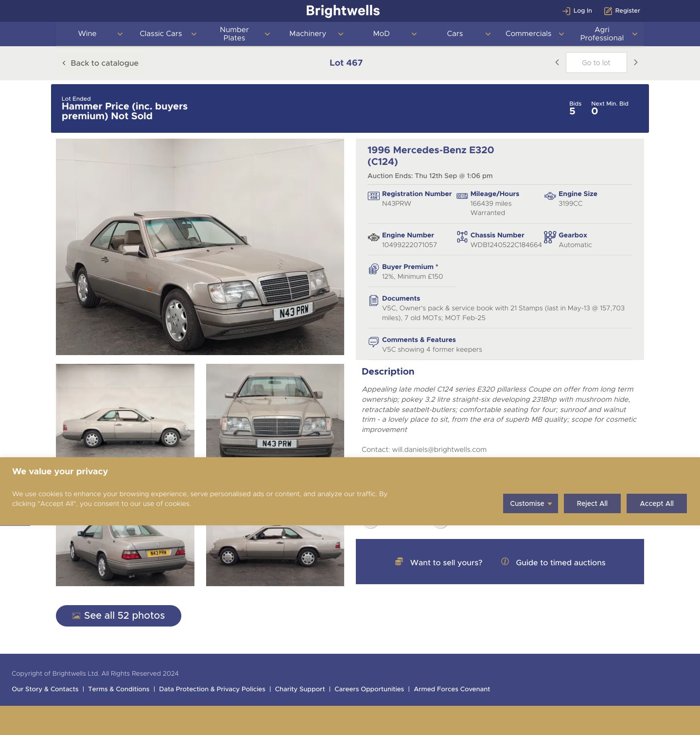The image size is (700, 735).
Task: Expand the Classic Cars menu chevron
Action: 193,34
